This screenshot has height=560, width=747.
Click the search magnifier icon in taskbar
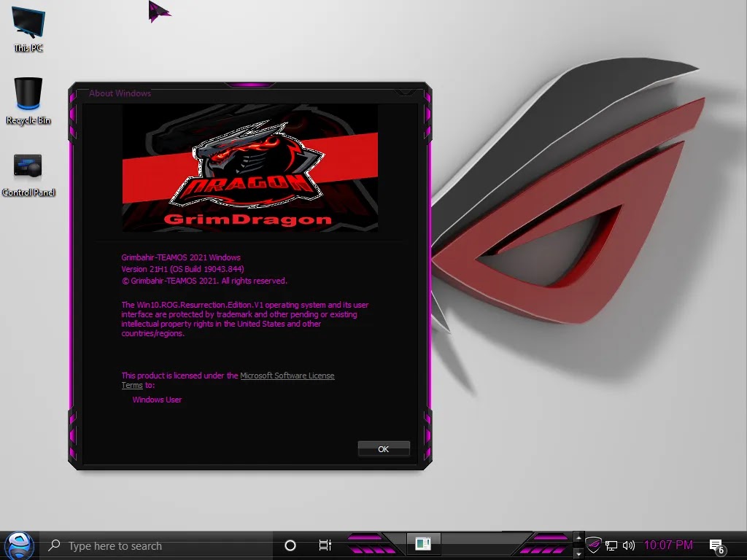coord(54,545)
